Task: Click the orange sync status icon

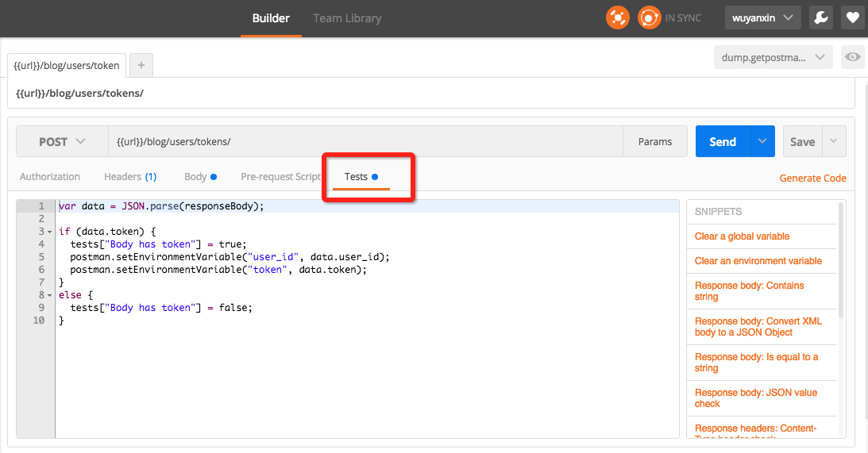Action: [650, 17]
